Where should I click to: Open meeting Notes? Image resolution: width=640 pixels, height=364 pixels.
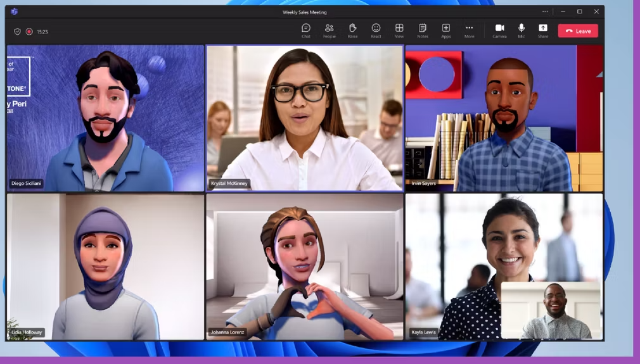coord(423,30)
